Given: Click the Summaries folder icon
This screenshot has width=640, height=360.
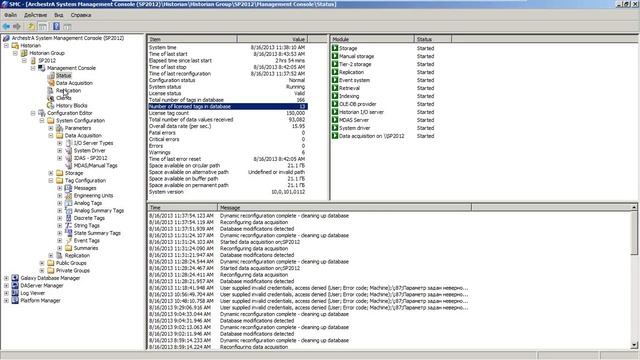Looking at the screenshot, I should 69,248.
